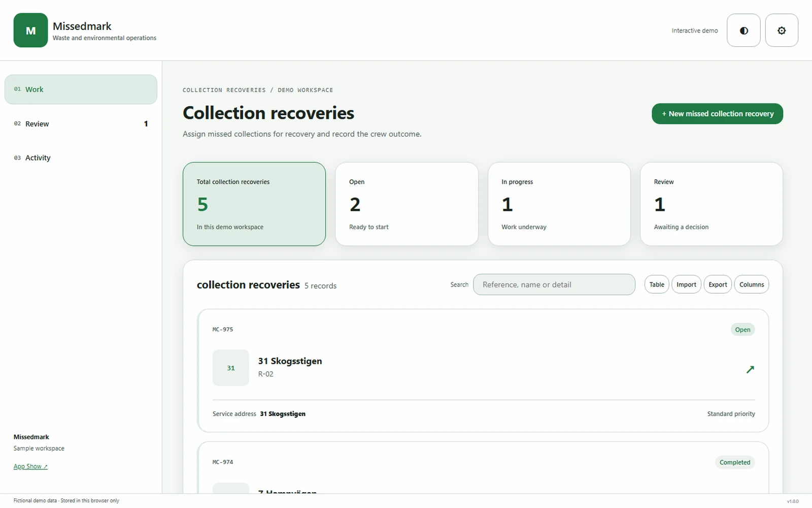Select the Total collection recoveries card
Image resolution: width=812 pixels, height=508 pixels.
pos(254,204)
